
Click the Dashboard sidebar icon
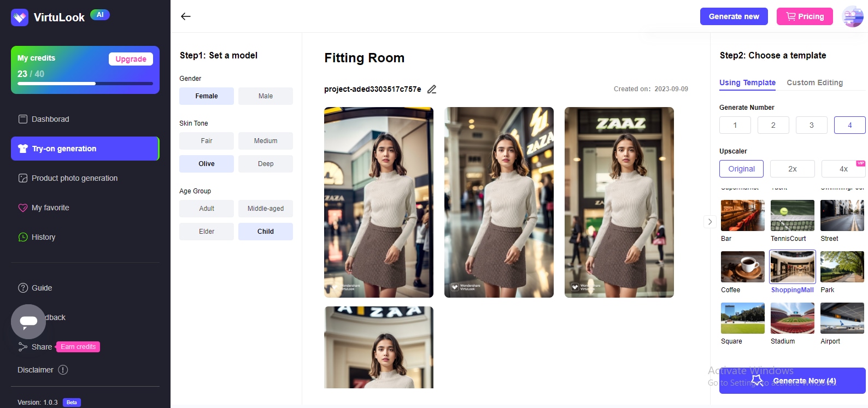coord(23,119)
